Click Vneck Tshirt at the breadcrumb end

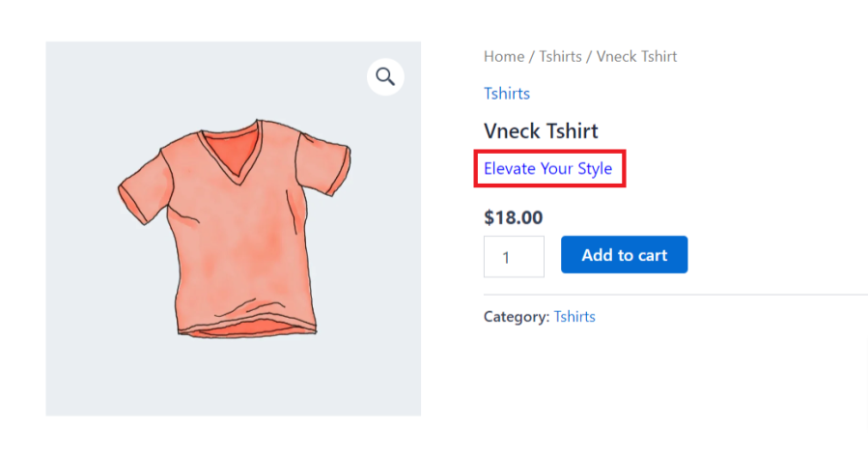click(636, 56)
